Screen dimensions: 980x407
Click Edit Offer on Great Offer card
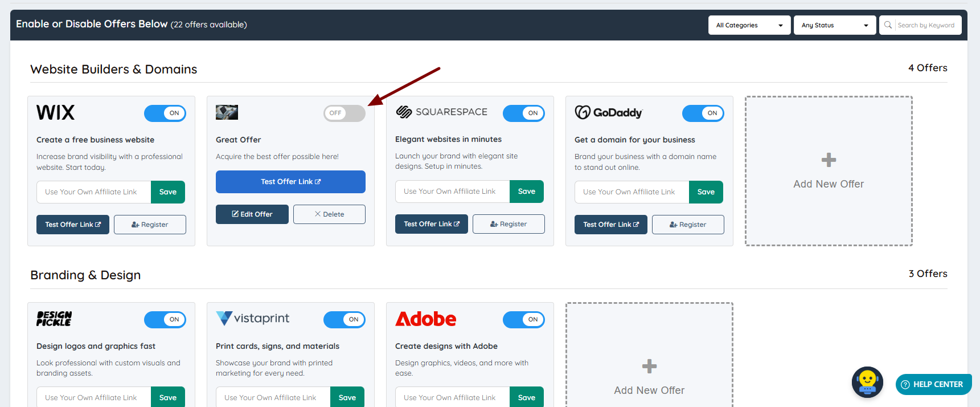click(252, 214)
